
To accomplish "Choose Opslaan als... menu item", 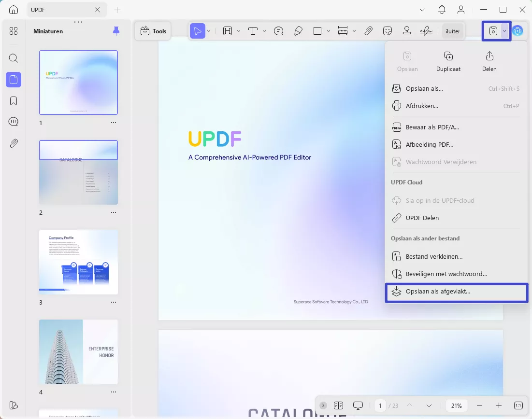I will point(456,89).
